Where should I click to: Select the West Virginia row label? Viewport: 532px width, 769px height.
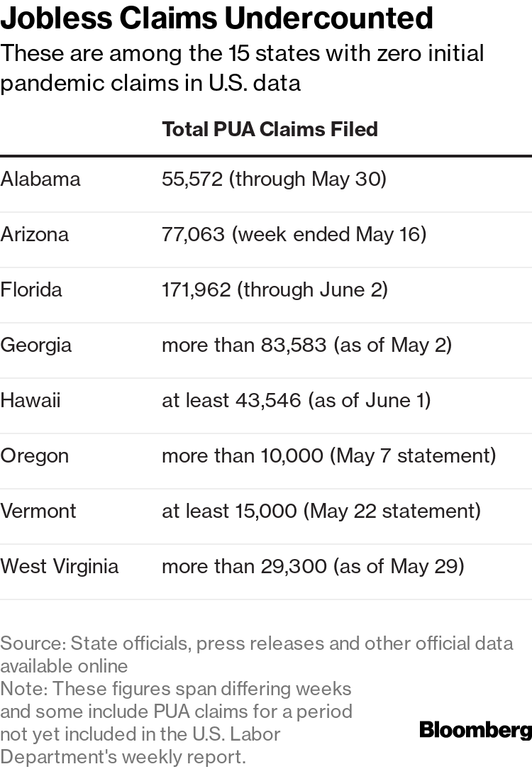click(60, 567)
